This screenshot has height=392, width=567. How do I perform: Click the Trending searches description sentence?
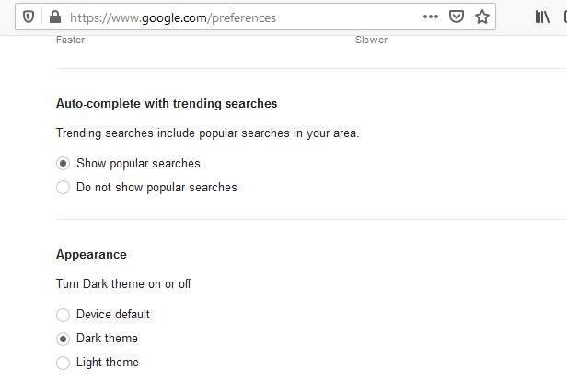[x=208, y=133]
